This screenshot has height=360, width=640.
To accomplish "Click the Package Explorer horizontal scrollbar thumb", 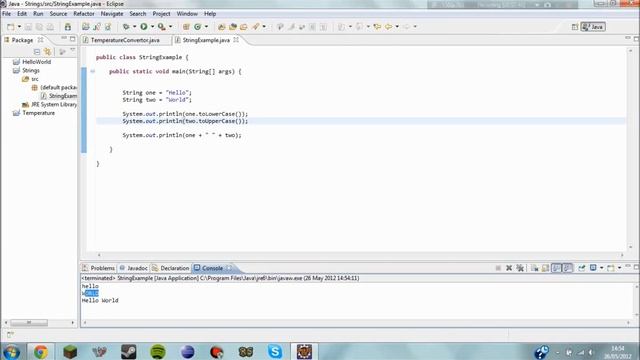I will 29,322.
